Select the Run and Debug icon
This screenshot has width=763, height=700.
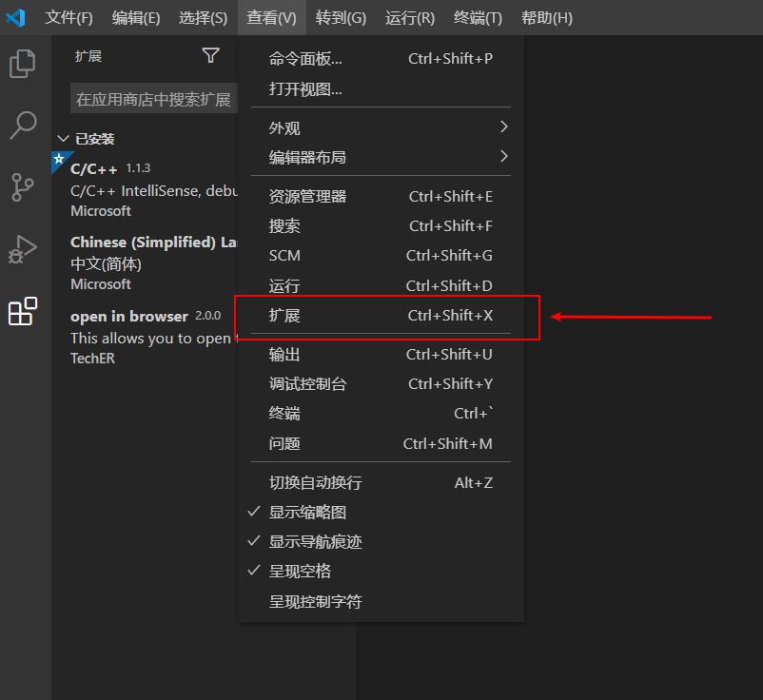[23, 249]
